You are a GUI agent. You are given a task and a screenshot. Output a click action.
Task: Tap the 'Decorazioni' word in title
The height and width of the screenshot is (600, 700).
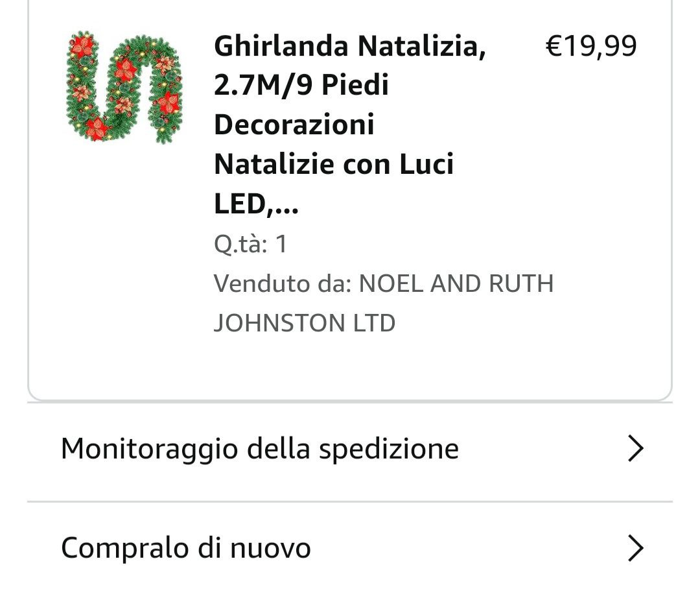[294, 125]
